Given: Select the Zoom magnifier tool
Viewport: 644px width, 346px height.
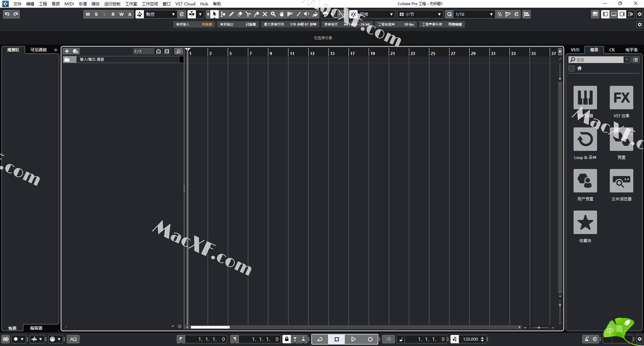Looking at the screenshot, I should pos(273,14).
